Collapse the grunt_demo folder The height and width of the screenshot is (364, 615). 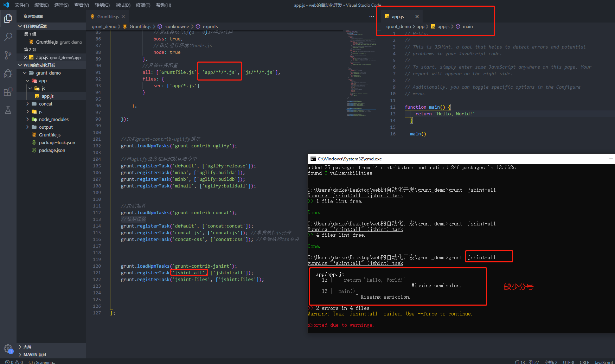tap(25, 73)
